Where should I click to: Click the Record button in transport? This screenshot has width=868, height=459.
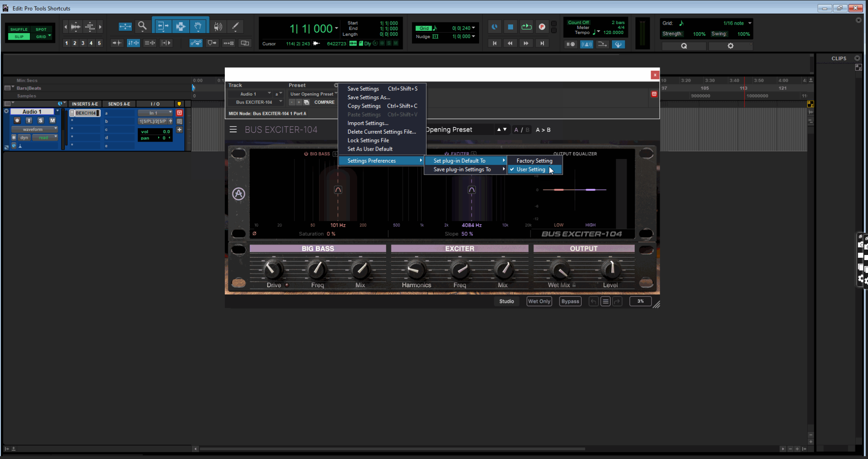[542, 27]
